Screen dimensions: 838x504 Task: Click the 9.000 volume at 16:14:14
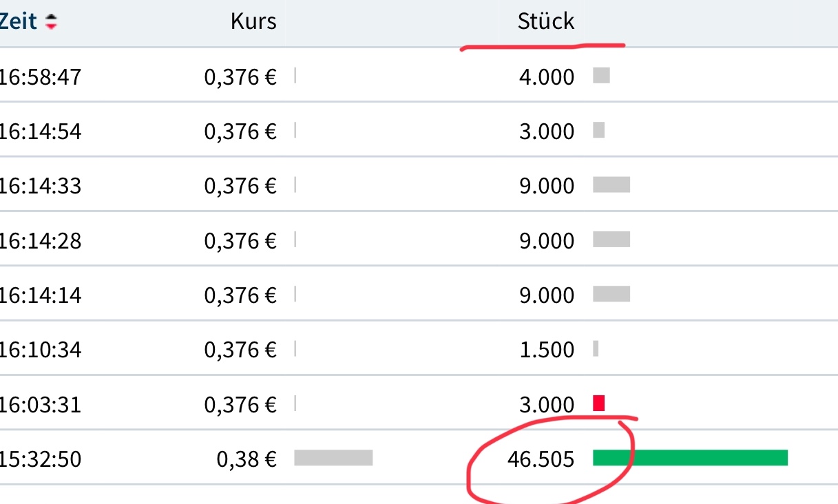pos(547,295)
